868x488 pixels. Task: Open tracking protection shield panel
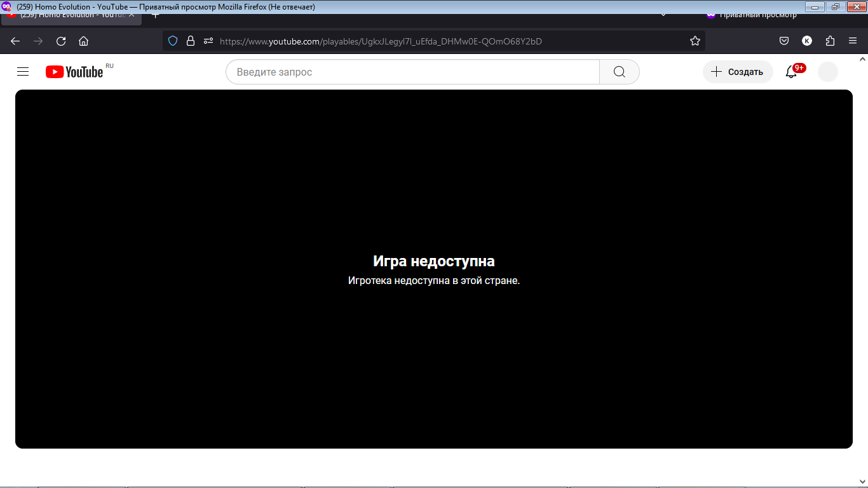click(x=173, y=41)
